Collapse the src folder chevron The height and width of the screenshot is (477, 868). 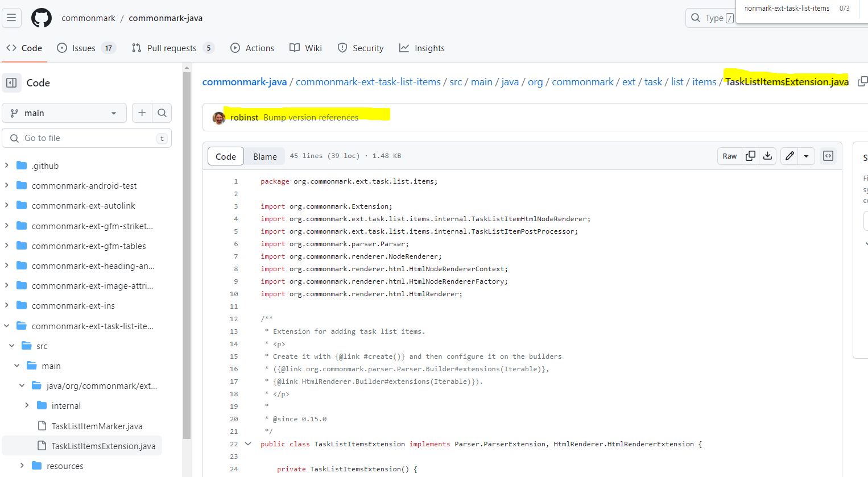[x=12, y=346]
